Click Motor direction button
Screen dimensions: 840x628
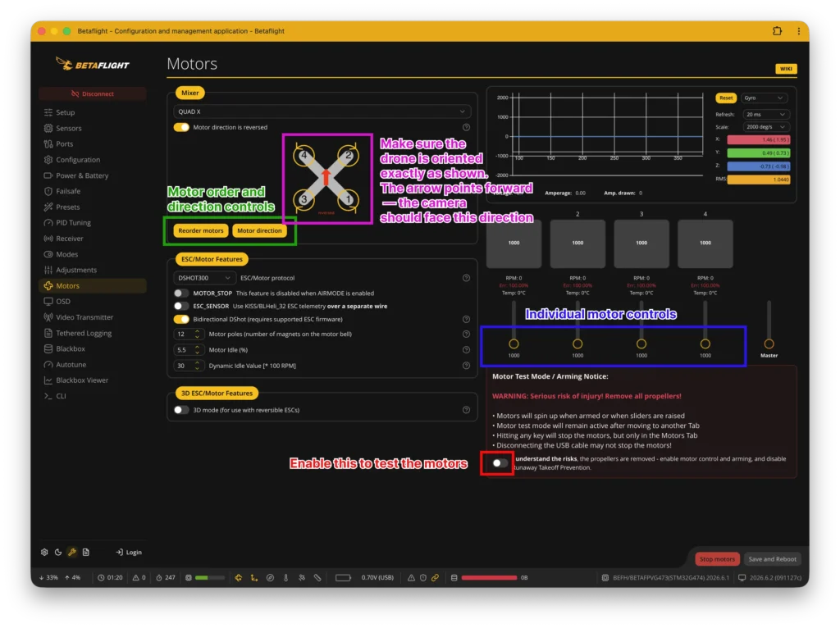[259, 230]
